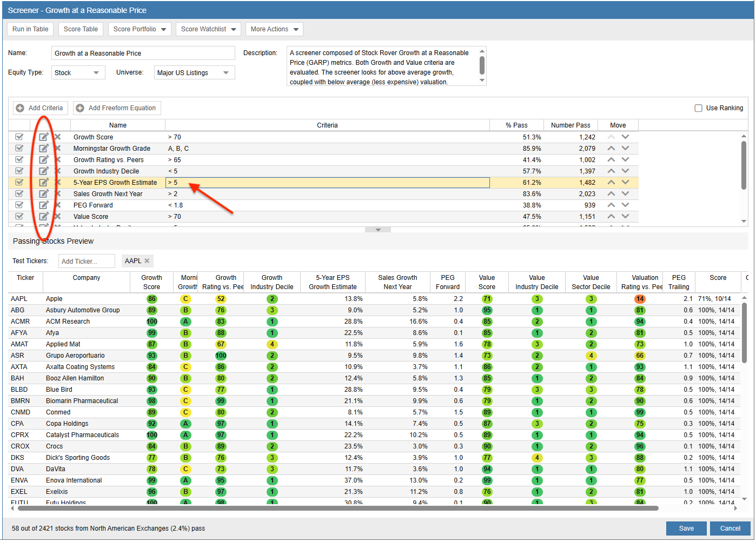Screen dimensions: 756x542
Task: Toggle the Value Score criterion checkbox
Action: (x=19, y=217)
